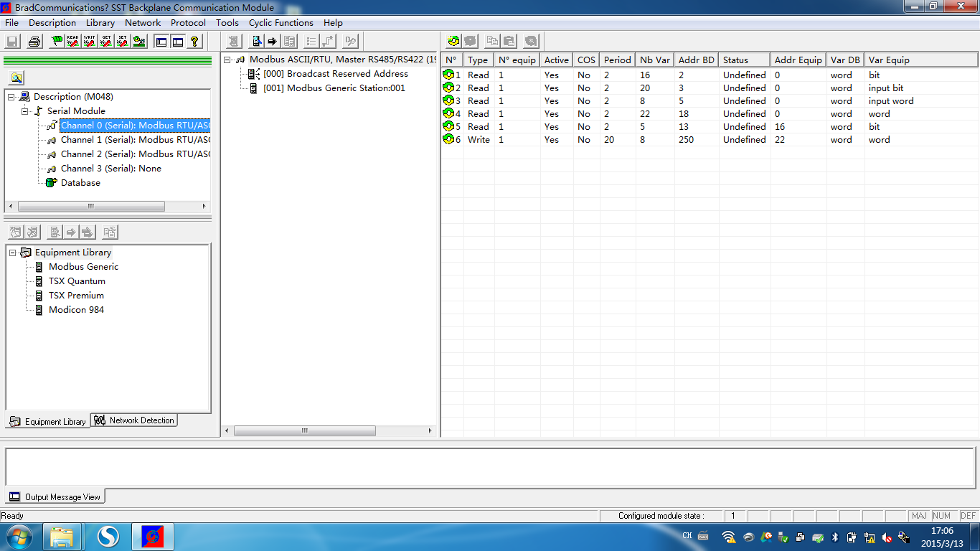Select [001] Modbus Generic Station:001 node
Screen dimensions: 980x551
point(334,88)
